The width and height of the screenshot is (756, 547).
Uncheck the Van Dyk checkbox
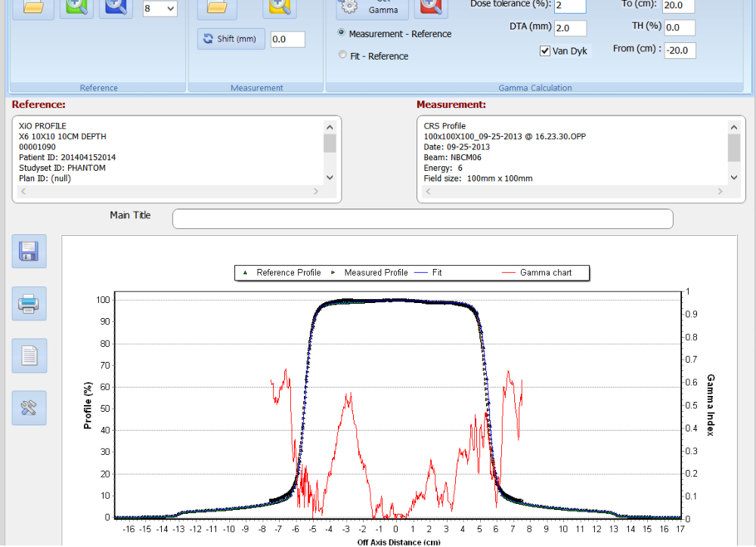544,51
